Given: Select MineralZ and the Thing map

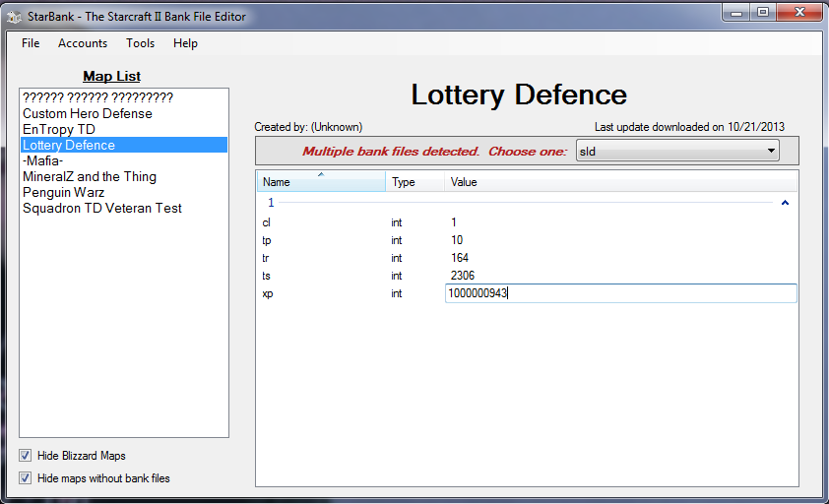Looking at the screenshot, I should pos(124,176).
